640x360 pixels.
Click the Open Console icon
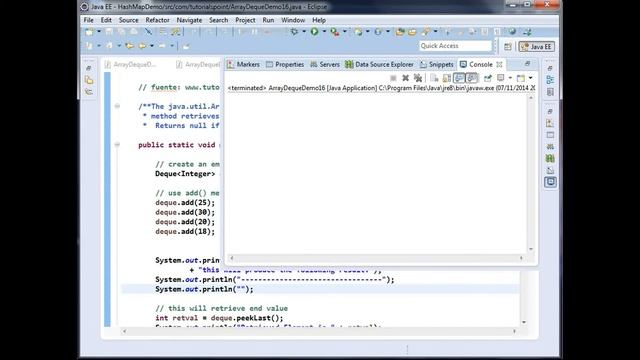click(x=521, y=78)
